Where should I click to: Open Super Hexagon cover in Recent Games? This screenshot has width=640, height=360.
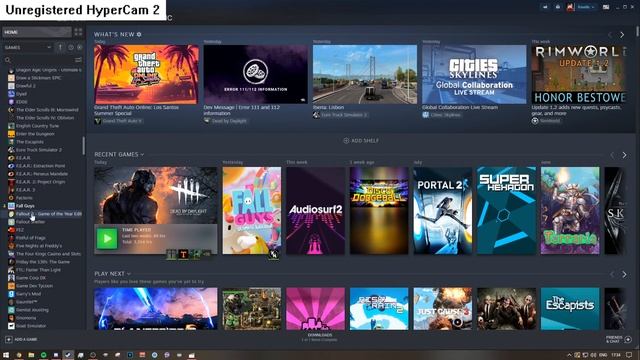click(507, 210)
